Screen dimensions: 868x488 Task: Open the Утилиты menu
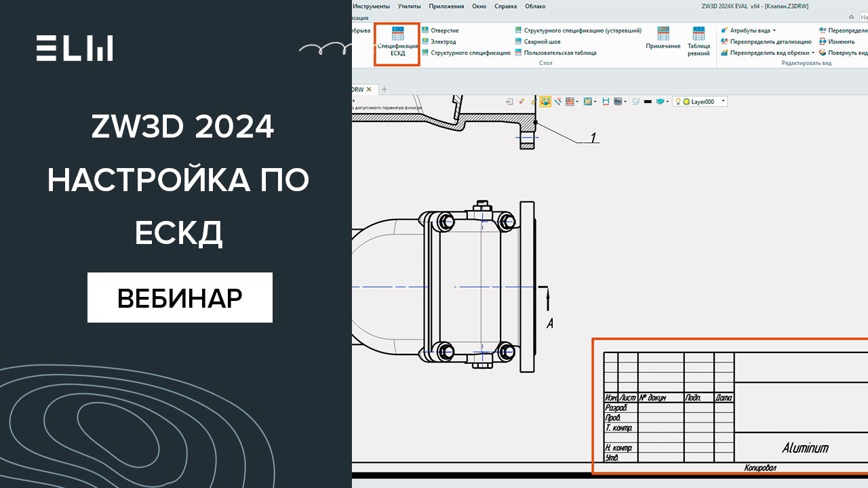pos(410,6)
